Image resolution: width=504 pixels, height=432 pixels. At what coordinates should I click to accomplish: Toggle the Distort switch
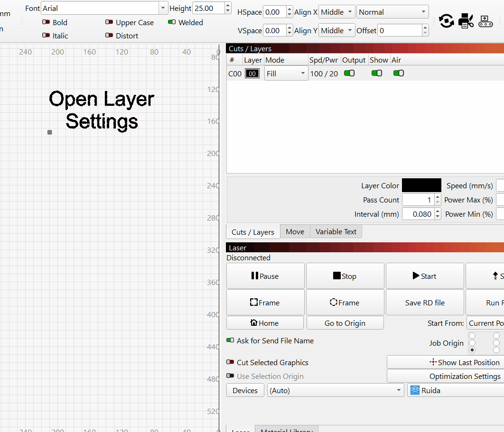pyautogui.click(x=109, y=36)
